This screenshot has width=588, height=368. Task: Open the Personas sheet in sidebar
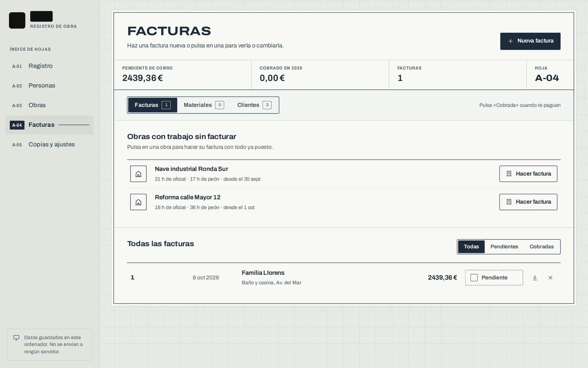pyautogui.click(x=50, y=86)
